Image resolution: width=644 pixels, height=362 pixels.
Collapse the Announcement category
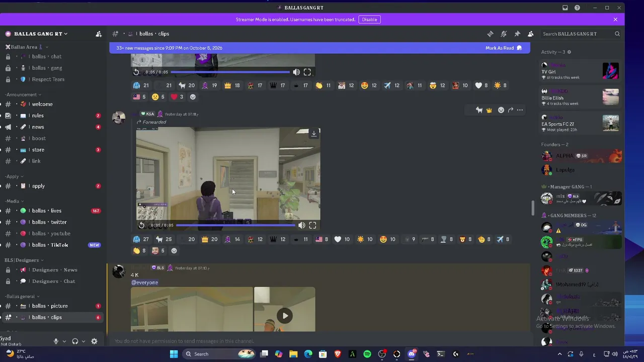[23, 95]
